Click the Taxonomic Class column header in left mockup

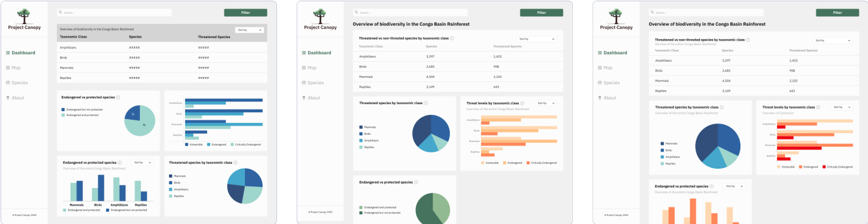click(73, 37)
